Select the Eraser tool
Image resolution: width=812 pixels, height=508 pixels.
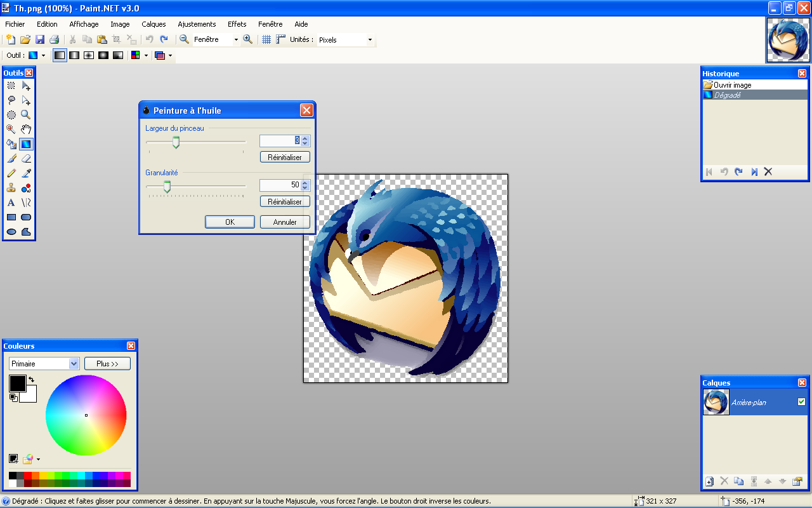pos(26,159)
